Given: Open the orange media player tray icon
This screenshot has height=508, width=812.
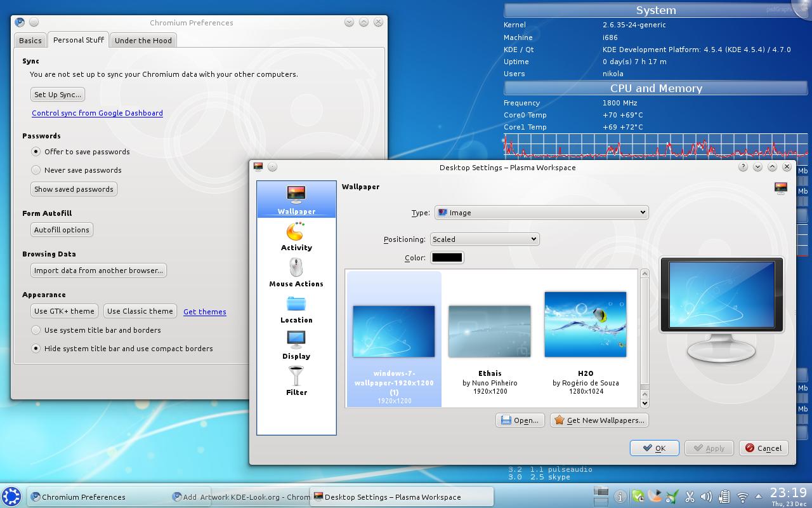Looking at the screenshot, I should pos(655,497).
